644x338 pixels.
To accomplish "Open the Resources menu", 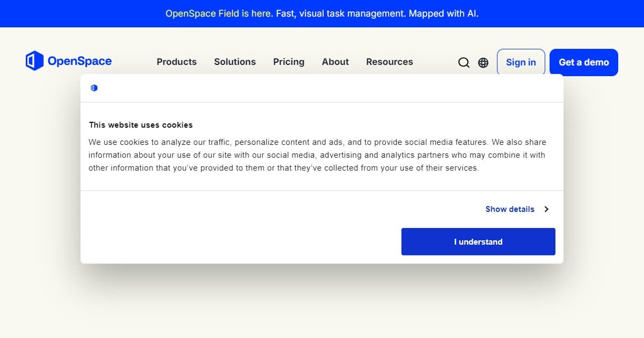I will click(x=390, y=62).
